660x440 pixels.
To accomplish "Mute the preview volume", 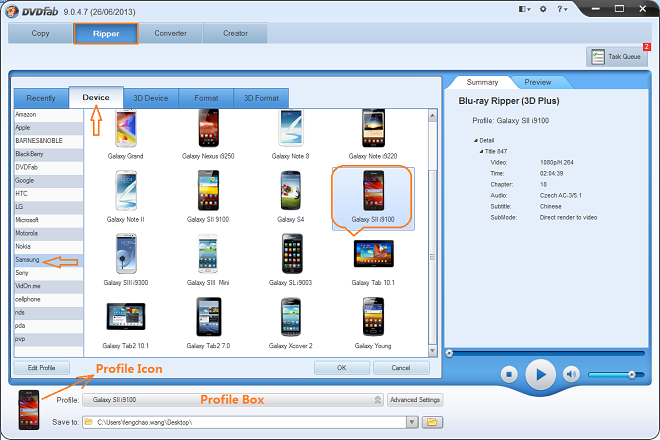I will click(x=571, y=374).
